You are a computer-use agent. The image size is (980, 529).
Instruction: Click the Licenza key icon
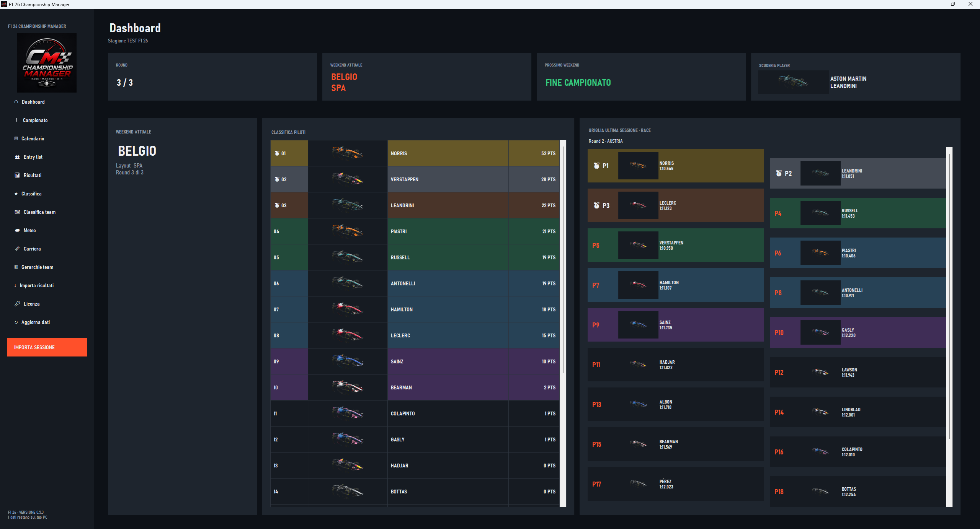[17, 304]
